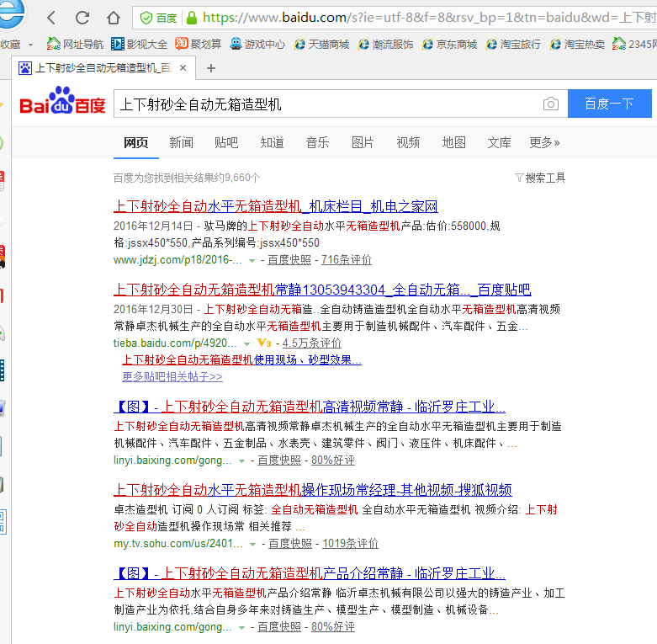This screenshot has width=657, height=644.
Task: Switch to the 图片 tab
Action: pos(363,142)
